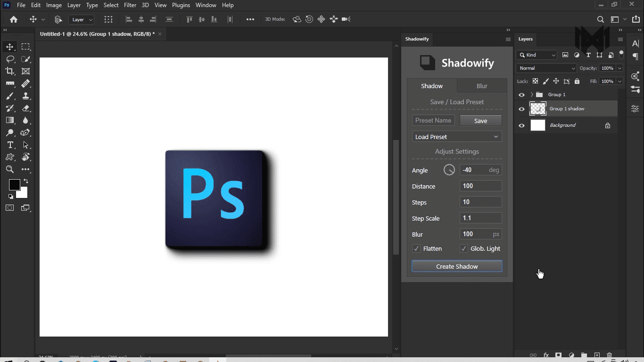Delete the selected layer (trash icon)
This screenshot has width=644, height=362.
tap(609, 355)
